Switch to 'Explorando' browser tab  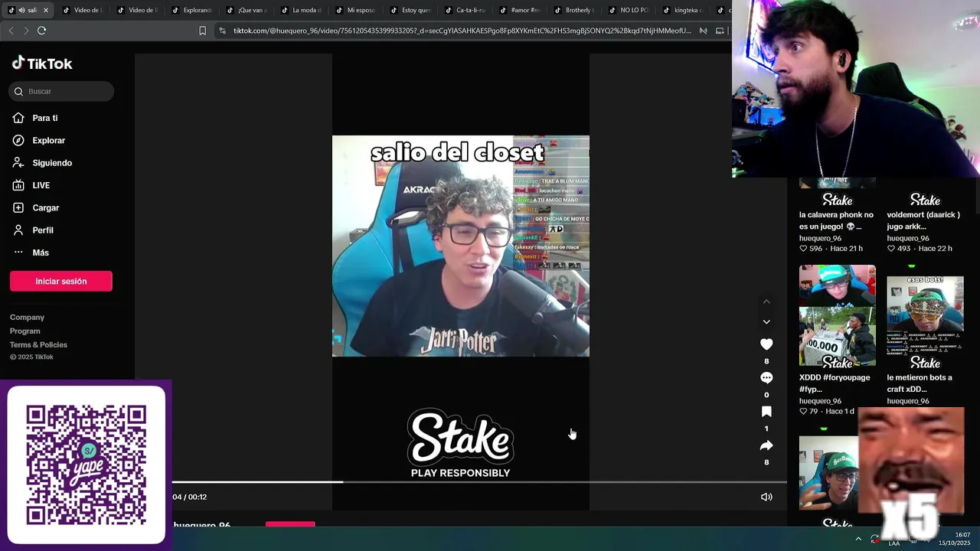191,10
